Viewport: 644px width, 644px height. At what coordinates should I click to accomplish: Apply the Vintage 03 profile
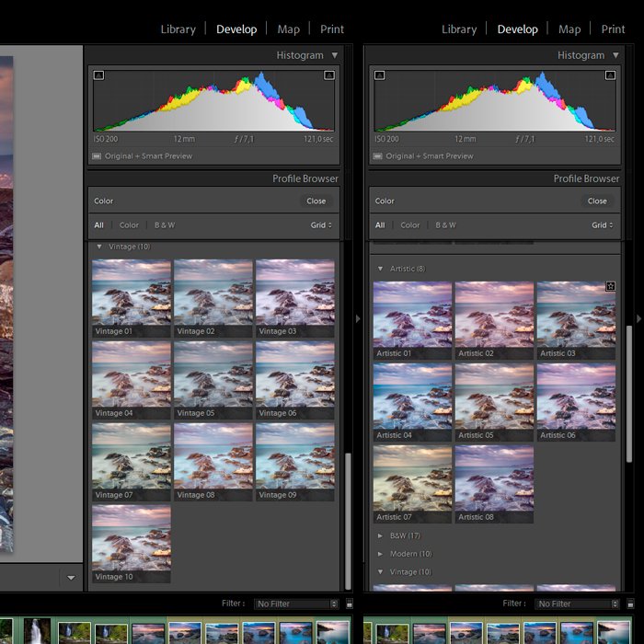tap(295, 298)
